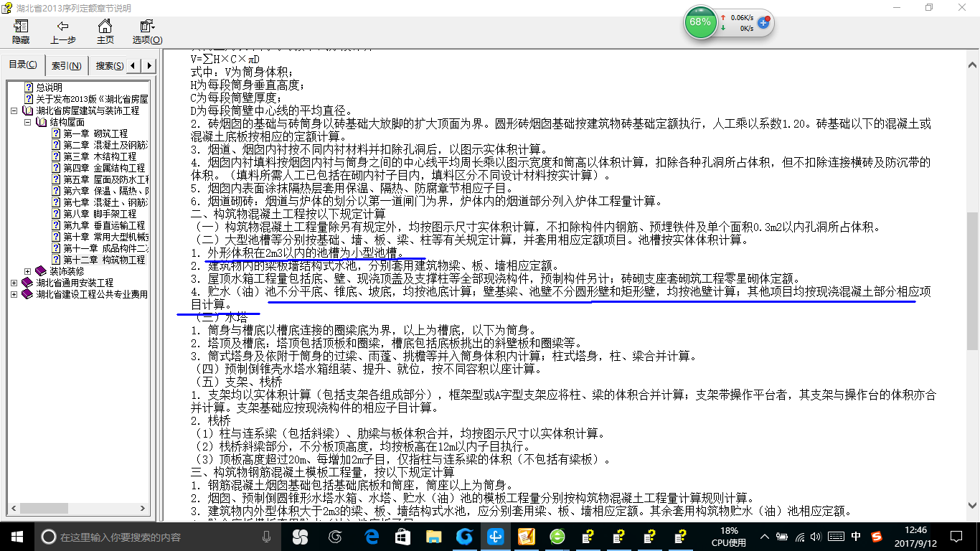Image resolution: width=980 pixels, height=551 pixels.
Task: Click the underlined 外形体积在2m3以内 sentence
Action: 306,254
